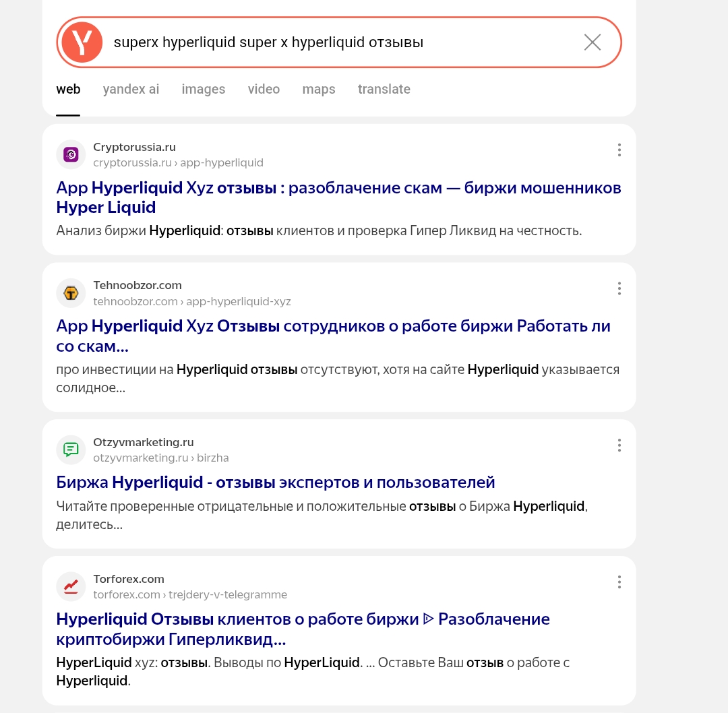Image resolution: width=728 pixels, height=713 pixels.
Task: Open the tehnoobzor.com › app-hyperliquid-xyz URL breadcrumb
Action: (x=192, y=301)
